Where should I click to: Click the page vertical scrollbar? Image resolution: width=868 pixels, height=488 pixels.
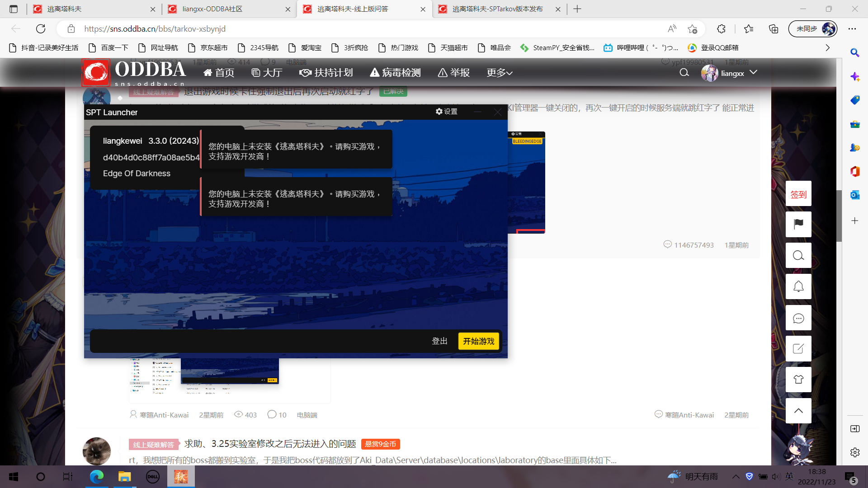pos(839,216)
